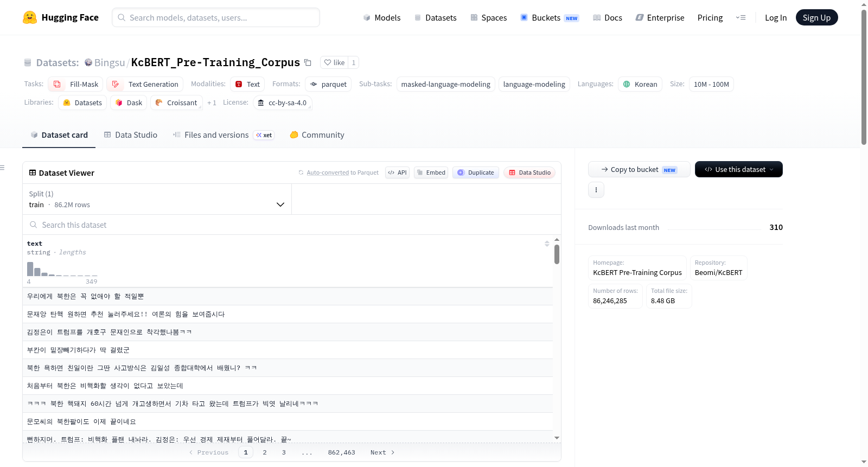Image resolution: width=868 pixels, height=467 pixels.
Task: Click the language-modeling sub-task tag
Action: click(x=534, y=84)
